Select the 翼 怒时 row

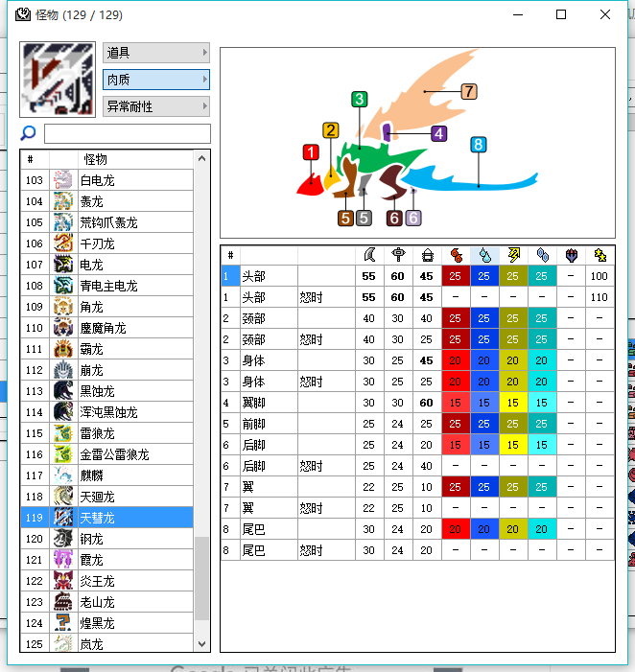point(417,508)
